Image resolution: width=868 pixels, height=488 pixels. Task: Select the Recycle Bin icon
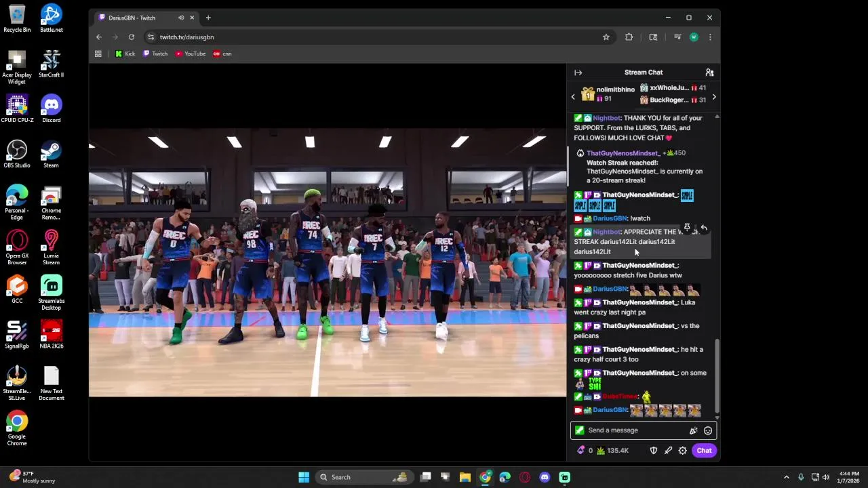(17, 19)
